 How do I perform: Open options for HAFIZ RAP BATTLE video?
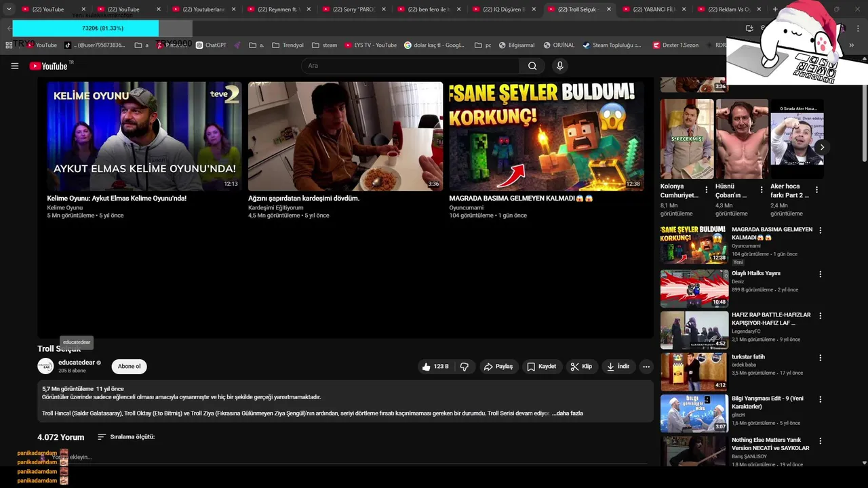click(x=821, y=316)
